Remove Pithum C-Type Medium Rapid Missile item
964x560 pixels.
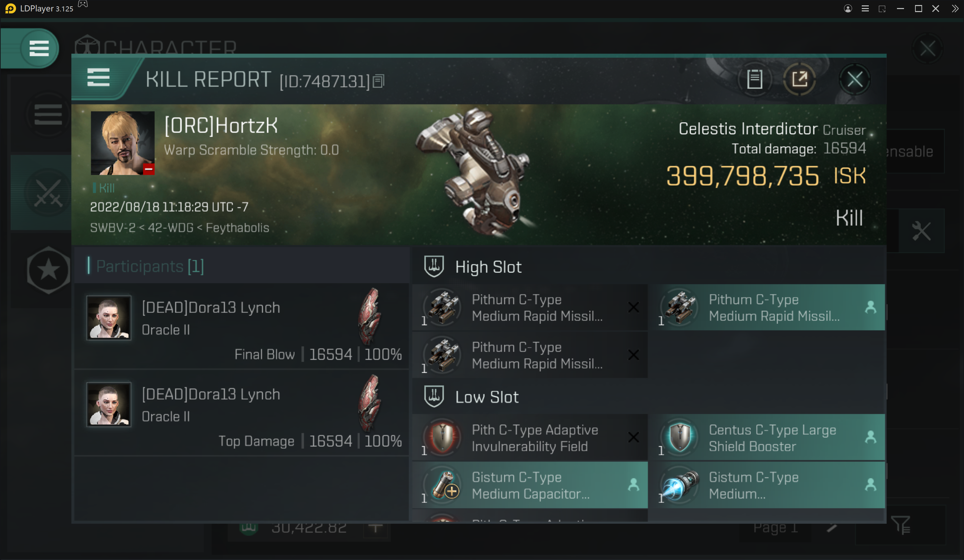tap(632, 307)
